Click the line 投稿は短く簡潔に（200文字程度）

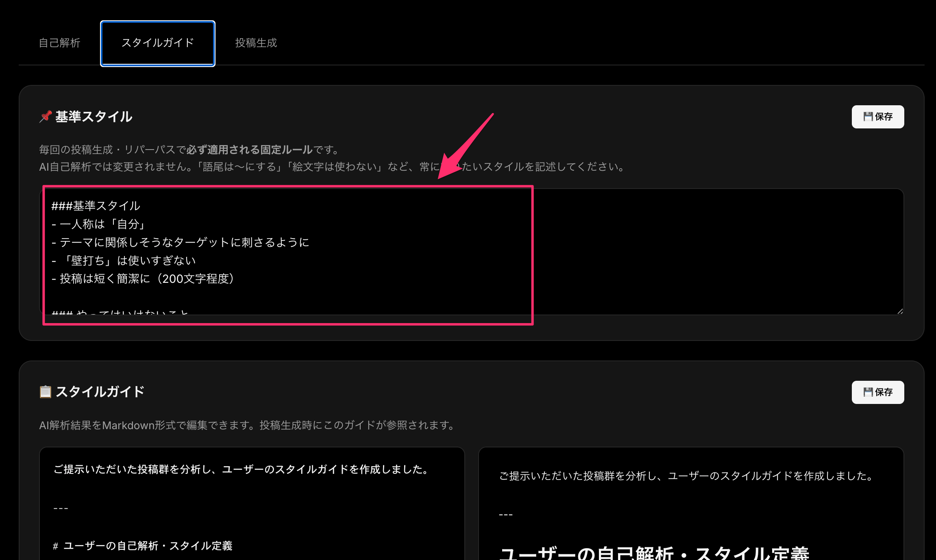click(146, 279)
